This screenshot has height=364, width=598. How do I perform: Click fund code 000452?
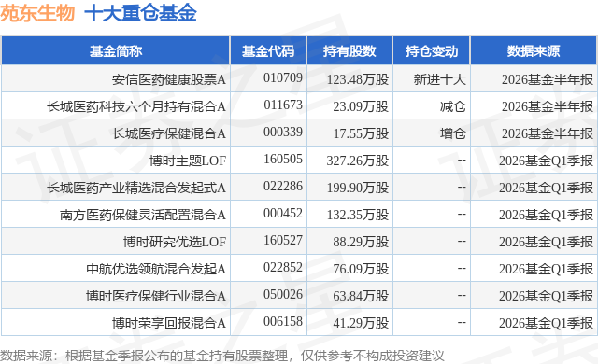coord(283,213)
